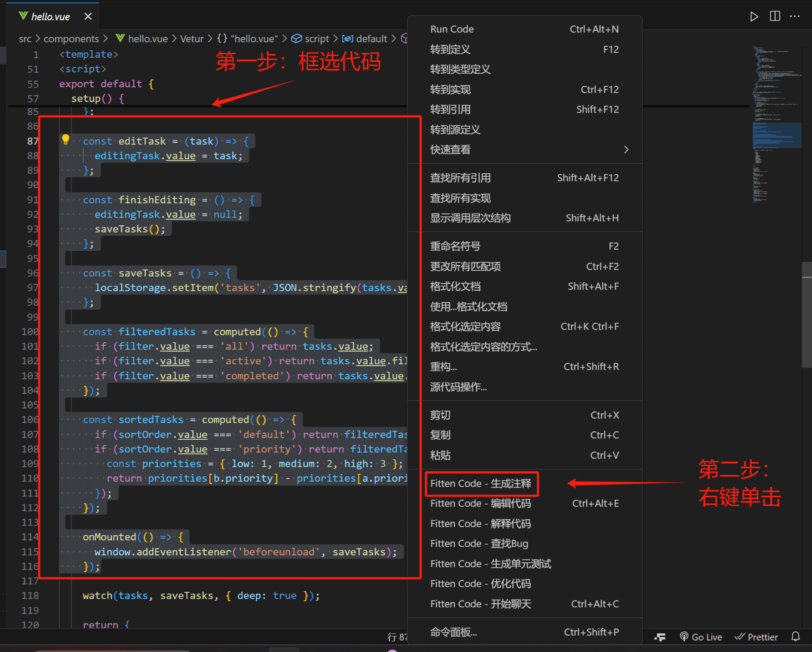The height and width of the screenshot is (652, 812).
Task: Click Go Live in the status bar
Action: (x=701, y=637)
